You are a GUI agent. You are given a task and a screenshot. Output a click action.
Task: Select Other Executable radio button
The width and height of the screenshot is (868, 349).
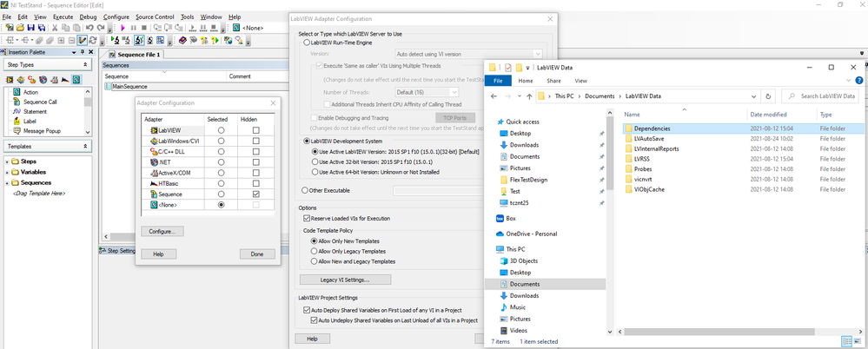pyautogui.click(x=305, y=190)
